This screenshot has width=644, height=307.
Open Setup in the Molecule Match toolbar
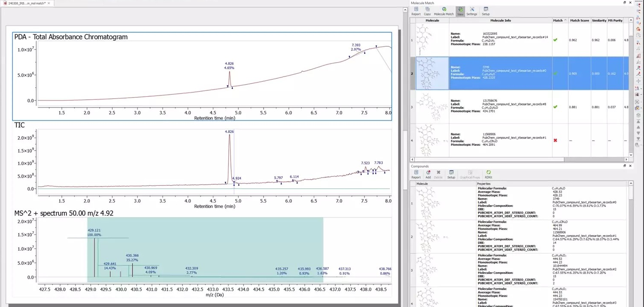pyautogui.click(x=486, y=11)
